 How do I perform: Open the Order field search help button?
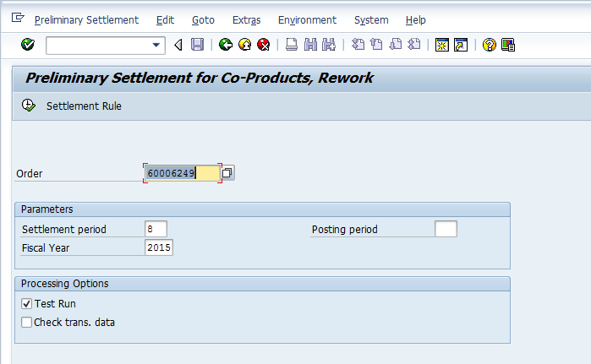(227, 173)
